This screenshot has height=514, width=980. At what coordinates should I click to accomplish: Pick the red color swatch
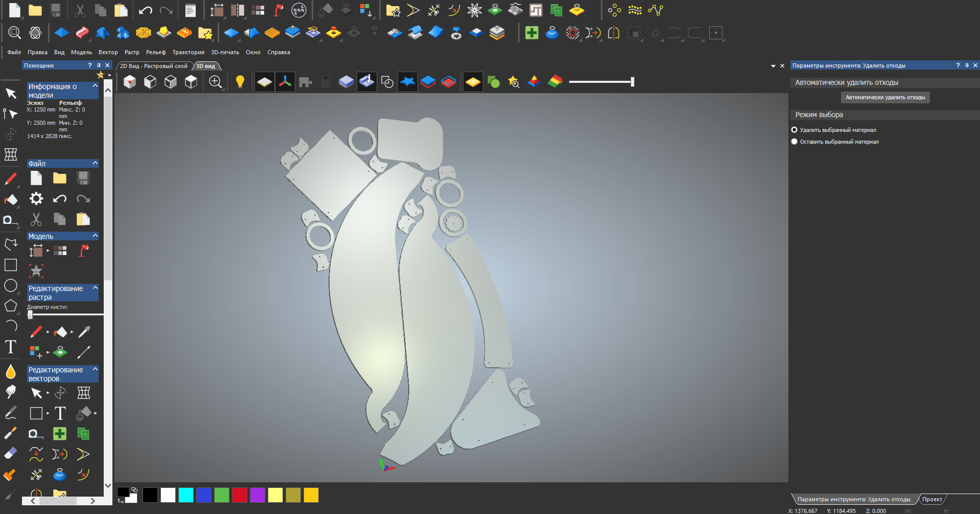[239, 495]
